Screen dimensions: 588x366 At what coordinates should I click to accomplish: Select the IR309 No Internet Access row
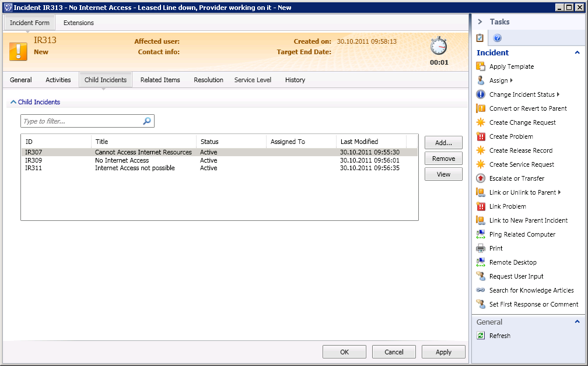[x=122, y=160]
